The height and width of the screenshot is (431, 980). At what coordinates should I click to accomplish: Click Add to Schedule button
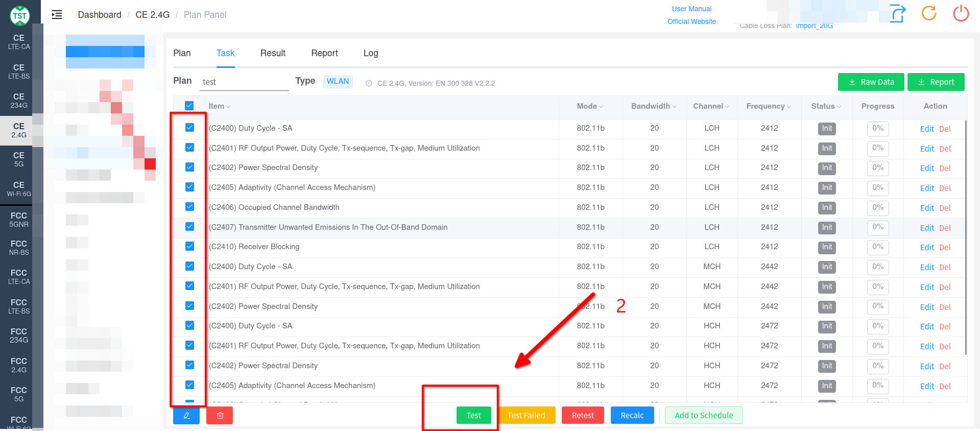coord(704,415)
